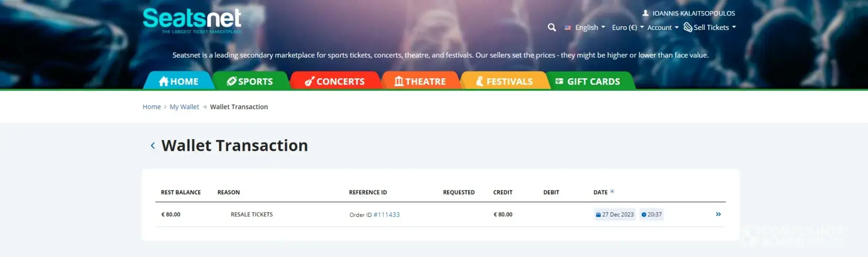Expand the Euro (€) currency dropdown

[627, 28]
